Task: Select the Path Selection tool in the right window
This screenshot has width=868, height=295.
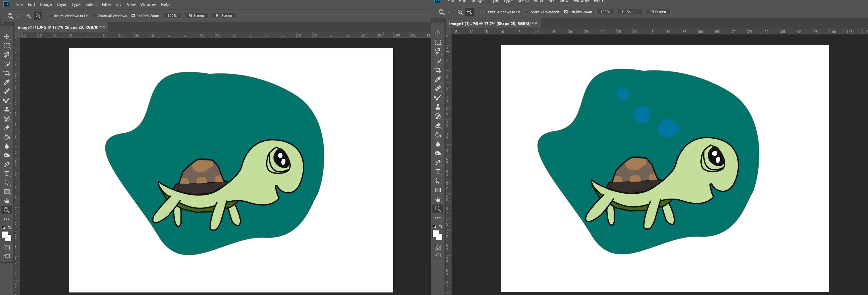Action: point(438,181)
